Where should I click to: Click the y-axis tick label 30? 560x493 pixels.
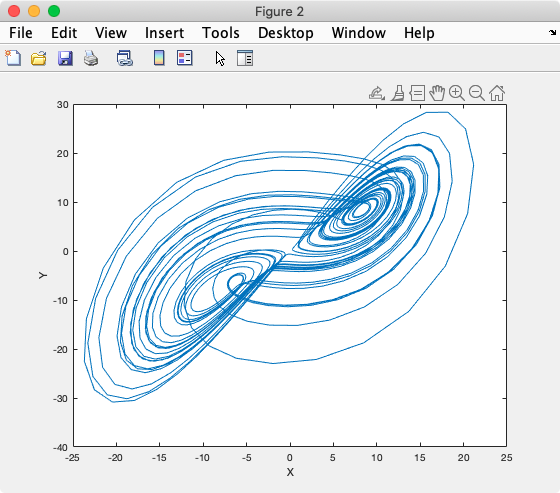[x=62, y=105]
